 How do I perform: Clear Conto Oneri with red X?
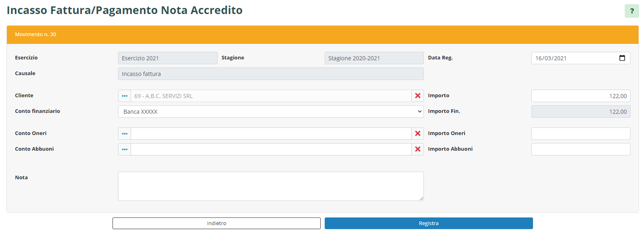[x=417, y=134]
